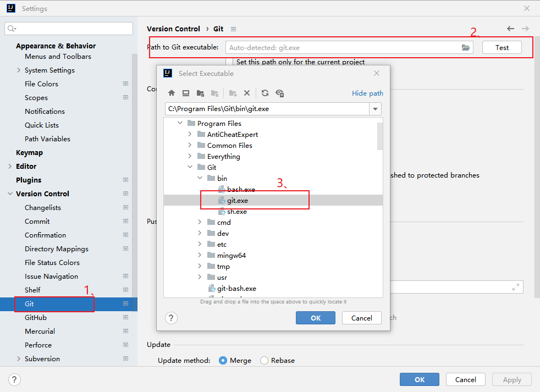
Task: Refresh the file tree icon
Action: coord(265,93)
